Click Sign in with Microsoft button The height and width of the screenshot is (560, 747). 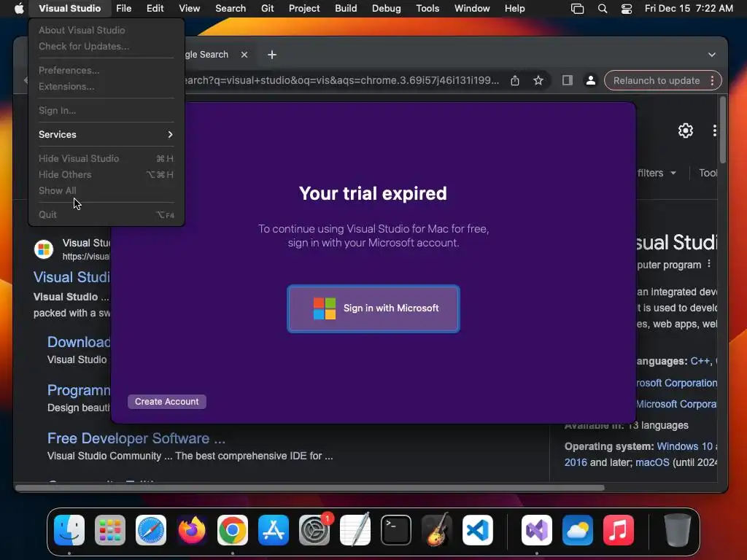coord(373,308)
